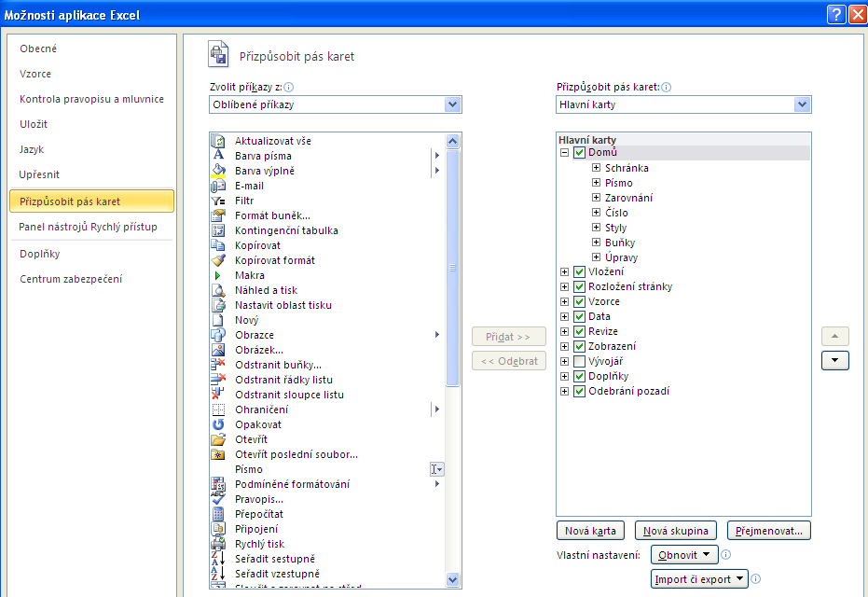
Task: Click the Kontingenční tabulka icon
Action: [x=218, y=230]
